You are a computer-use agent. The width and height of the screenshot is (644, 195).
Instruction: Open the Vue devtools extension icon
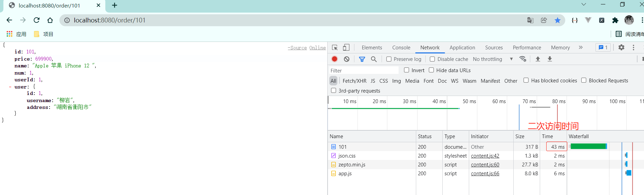[x=588, y=20]
